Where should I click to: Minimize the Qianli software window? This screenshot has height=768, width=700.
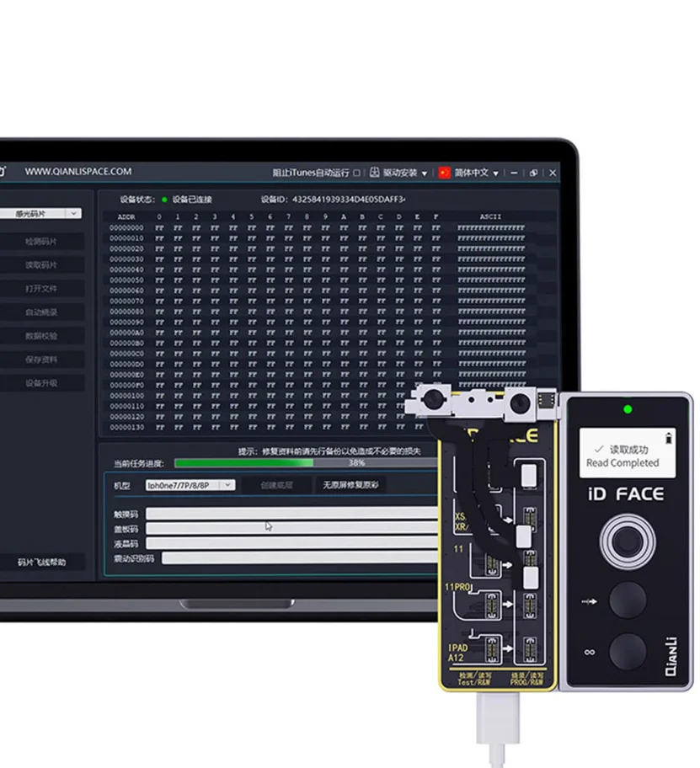click(514, 173)
